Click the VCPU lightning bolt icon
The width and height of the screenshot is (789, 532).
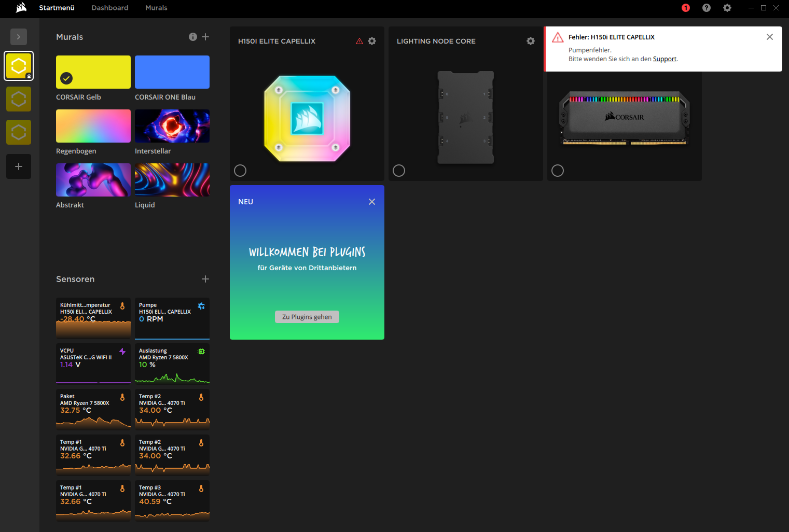click(x=122, y=352)
